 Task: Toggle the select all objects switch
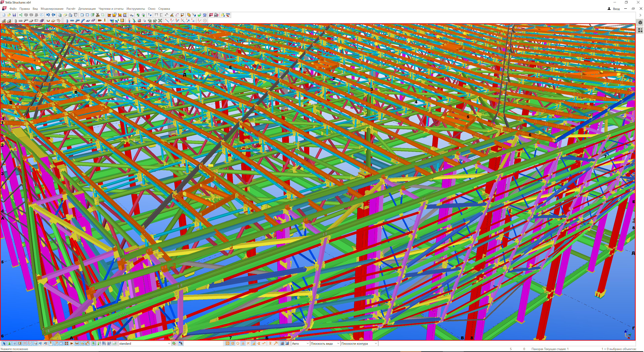click(4, 343)
